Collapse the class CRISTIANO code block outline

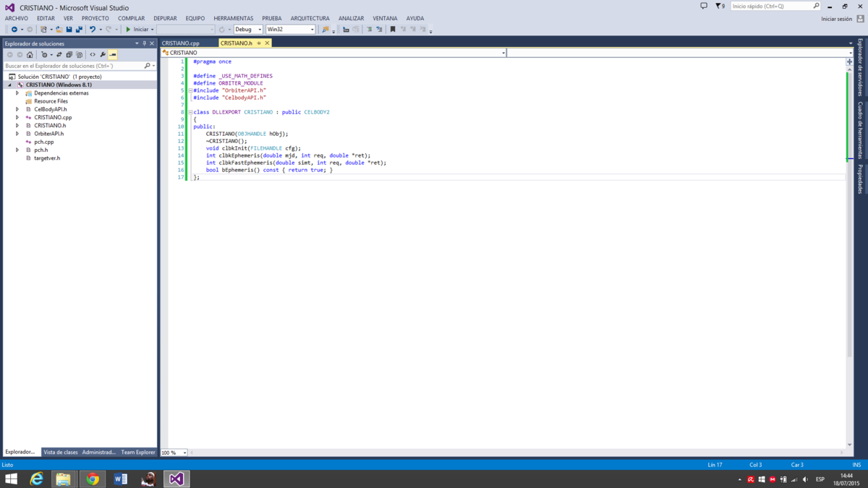click(x=190, y=112)
